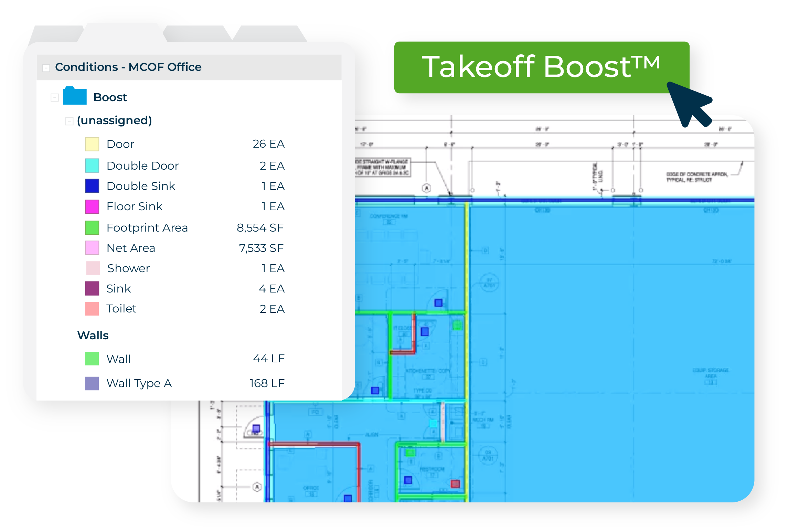
Task: Select the Double Door cyan swatch
Action: click(92, 166)
